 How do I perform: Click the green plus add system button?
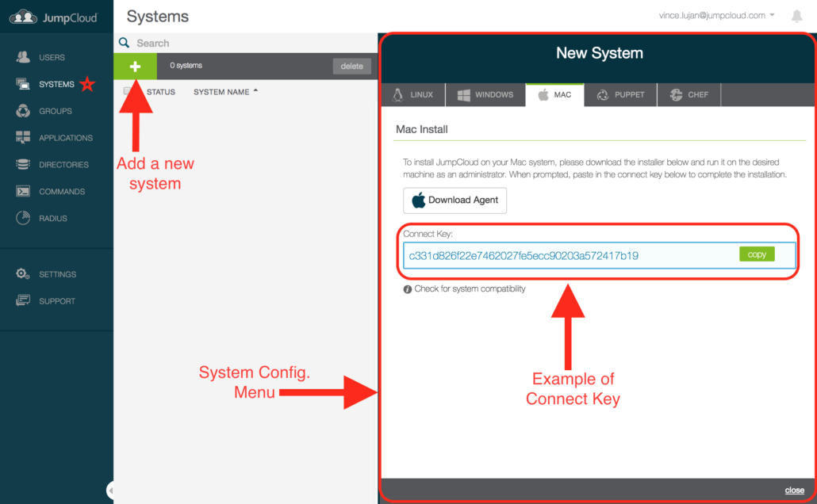136,67
